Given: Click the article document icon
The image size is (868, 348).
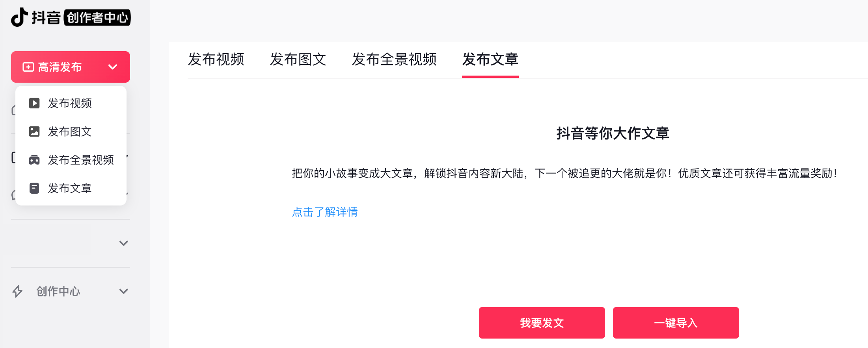Looking at the screenshot, I should (34, 188).
